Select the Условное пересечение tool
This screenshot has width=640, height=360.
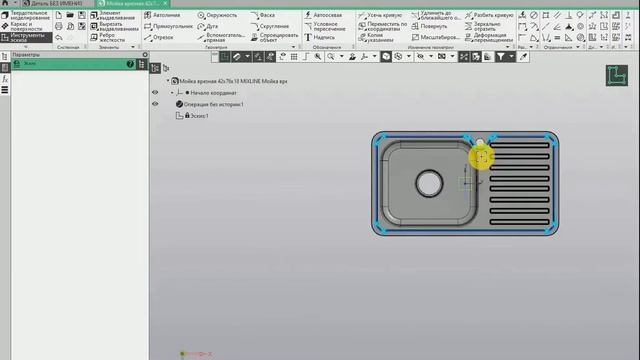pos(325,26)
